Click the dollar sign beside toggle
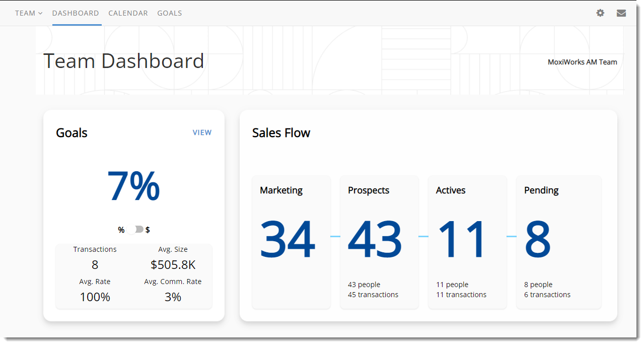The width and height of the screenshot is (644, 345). (148, 230)
